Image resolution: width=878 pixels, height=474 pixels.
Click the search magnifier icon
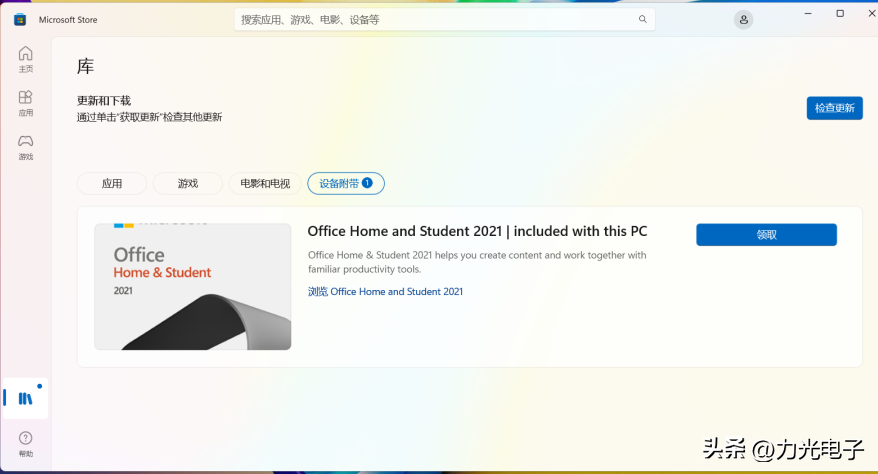(x=643, y=20)
